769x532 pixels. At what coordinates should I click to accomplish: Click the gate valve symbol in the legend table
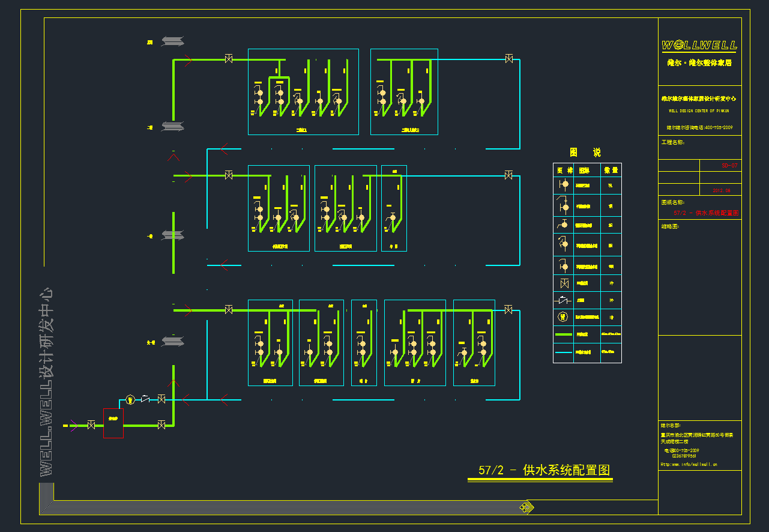(563, 282)
